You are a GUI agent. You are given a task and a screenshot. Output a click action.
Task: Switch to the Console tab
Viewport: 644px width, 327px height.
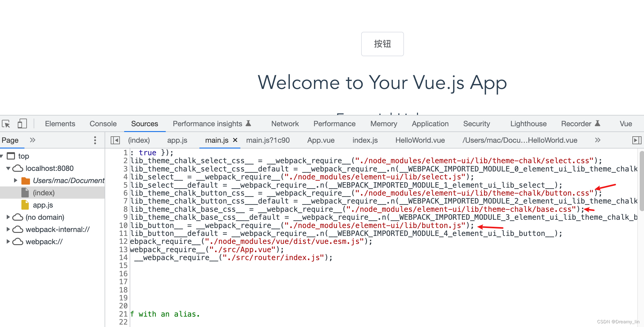pyautogui.click(x=103, y=124)
